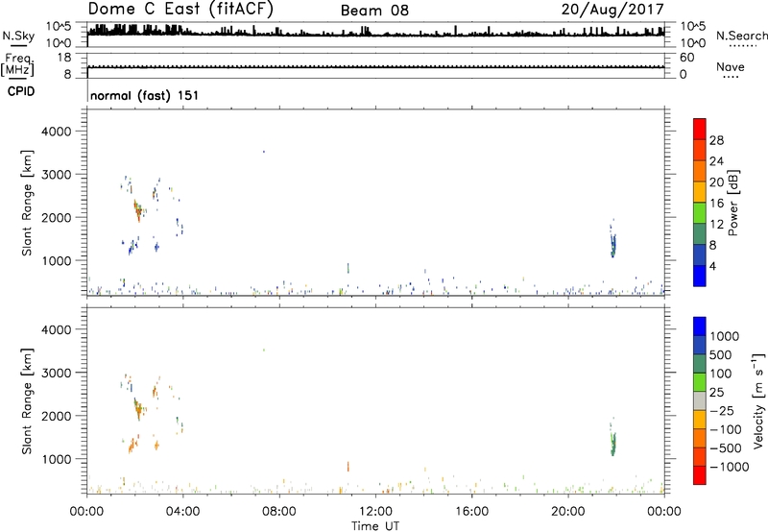Click the '16:00' time tick label

tap(471, 512)
